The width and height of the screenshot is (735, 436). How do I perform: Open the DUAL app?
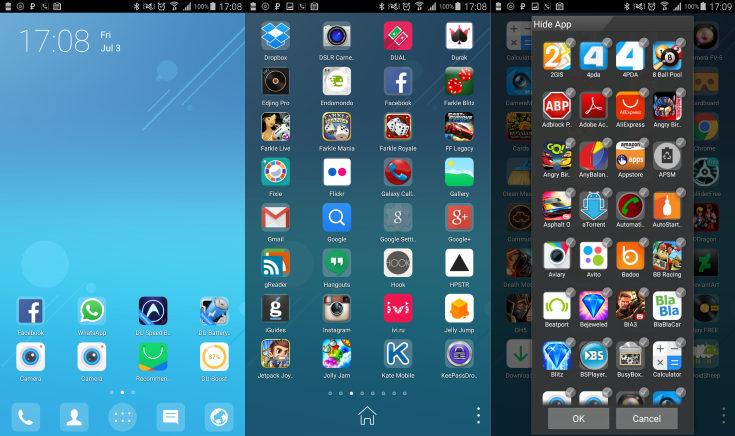click(398, 36)
